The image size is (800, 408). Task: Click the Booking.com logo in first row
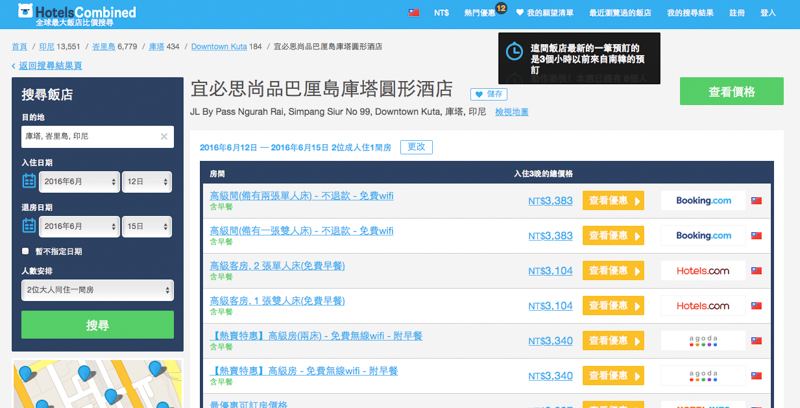703,200
